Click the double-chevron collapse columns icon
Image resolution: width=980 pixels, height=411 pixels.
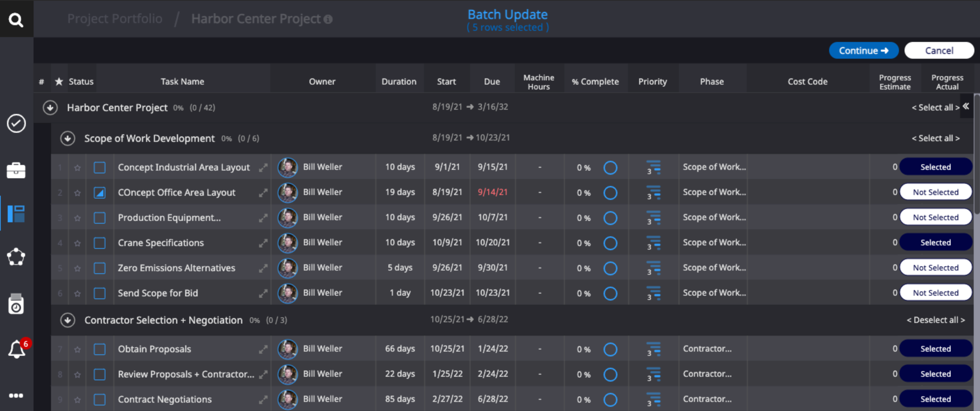click(x=966, y=106)
